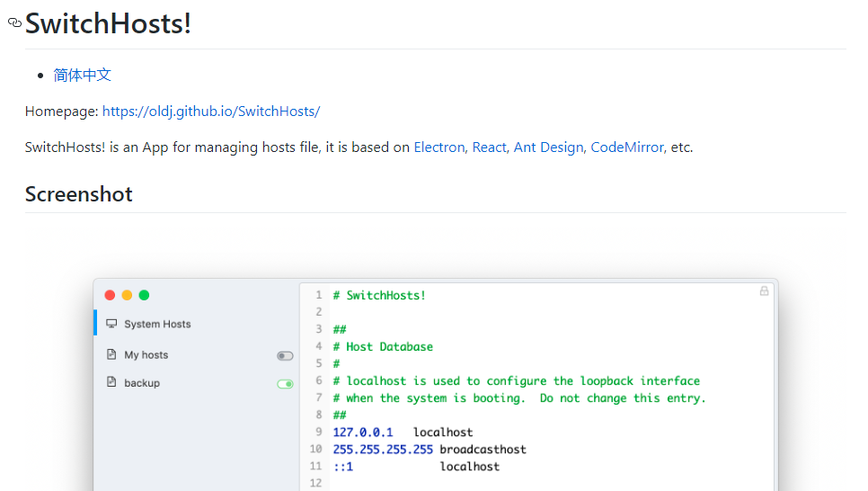
Task: Click the 'when the system is booting' comment line
Action: click(x=519, y=398)
